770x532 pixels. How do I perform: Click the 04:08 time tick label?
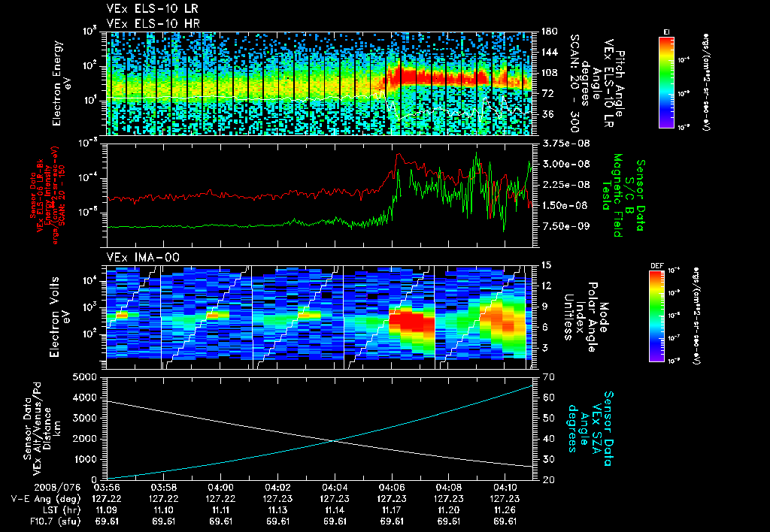449,488
